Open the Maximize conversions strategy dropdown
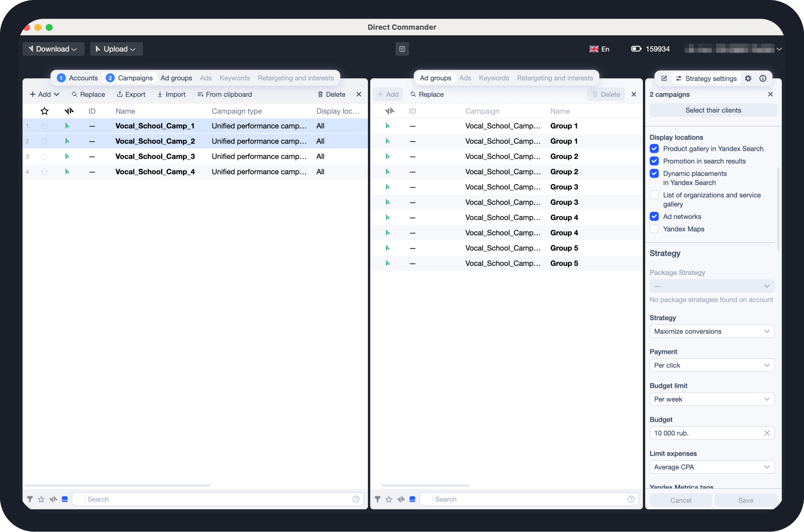Screen dimensions: 804x532 712,331
